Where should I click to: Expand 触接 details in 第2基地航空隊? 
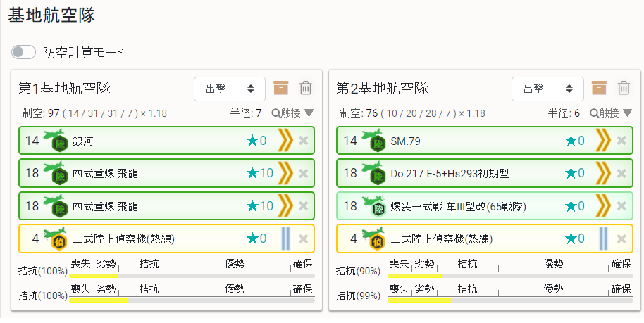click(611, 113)
